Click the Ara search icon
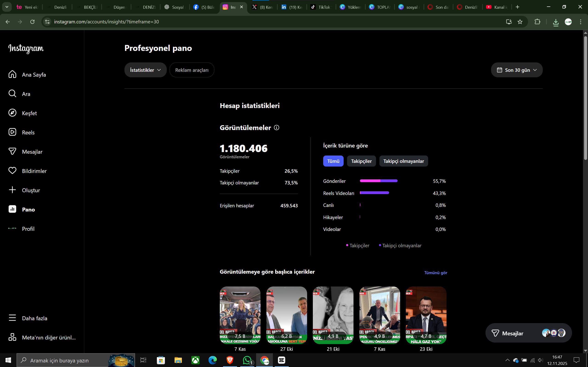Screen dimensions: 588x367 point(12,93)
